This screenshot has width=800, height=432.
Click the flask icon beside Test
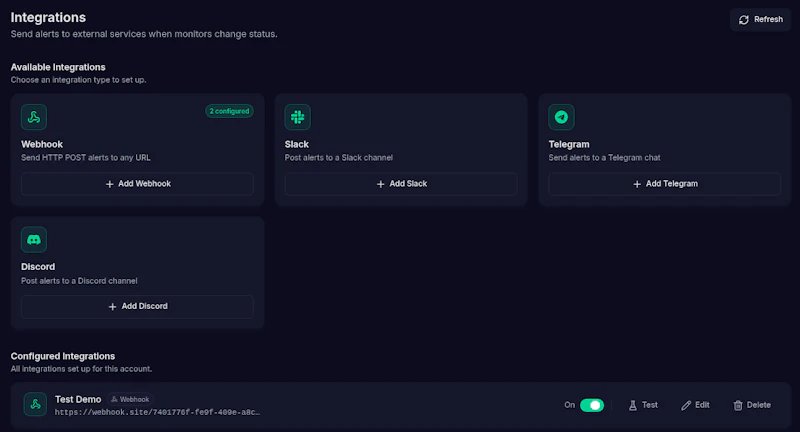click(633, 405)
